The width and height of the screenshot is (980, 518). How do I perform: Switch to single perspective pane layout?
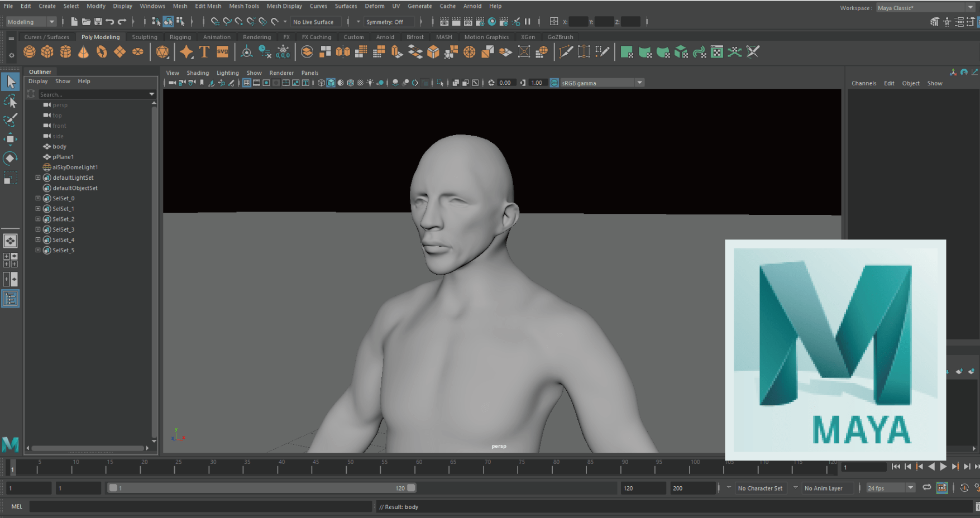coord(10,241)
